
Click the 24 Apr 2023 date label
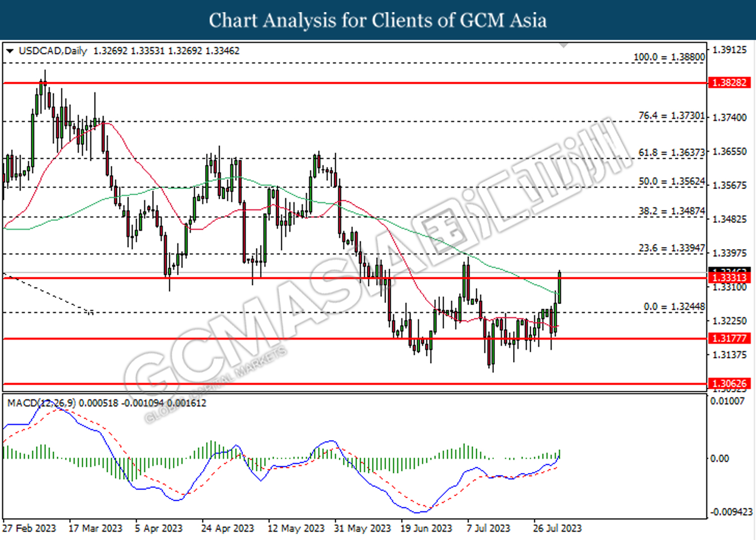(x=227, y=528)
